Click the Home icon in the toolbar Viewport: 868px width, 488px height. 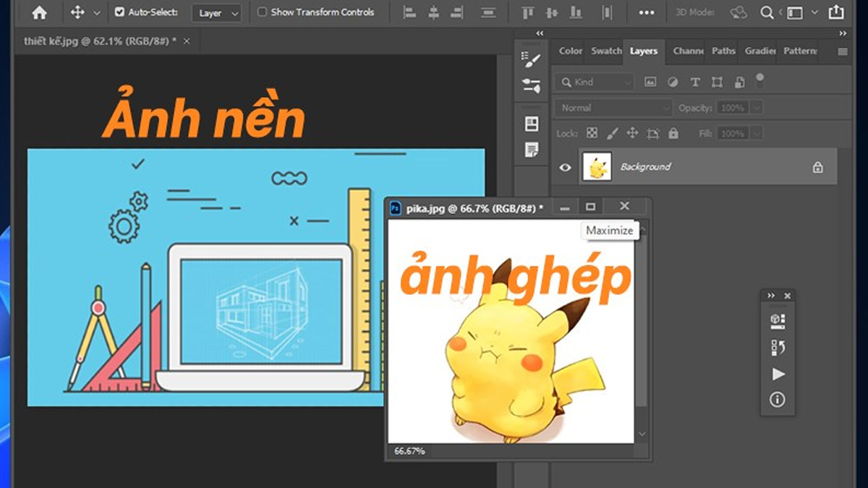coord(38,12)
